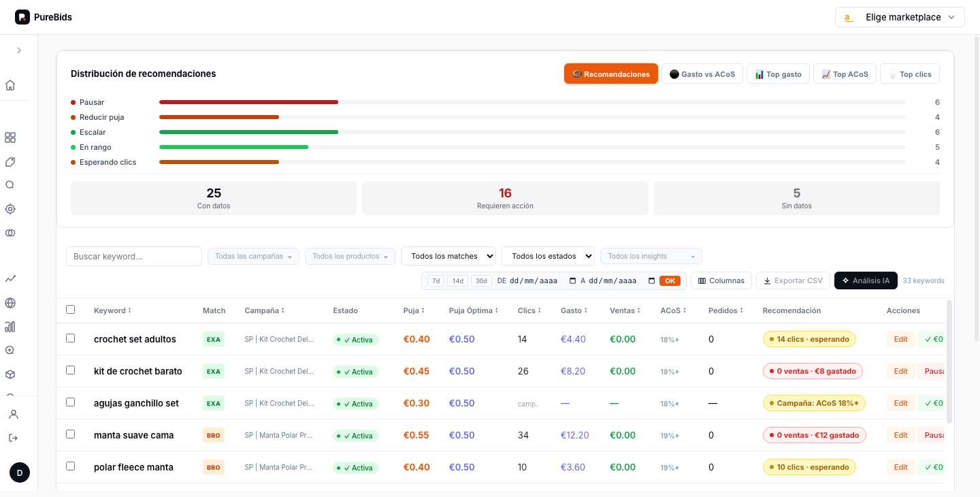Check the polar fleece manta row
Image resolution: width=980 pixels, height=497 pixels.
[71, 466]
